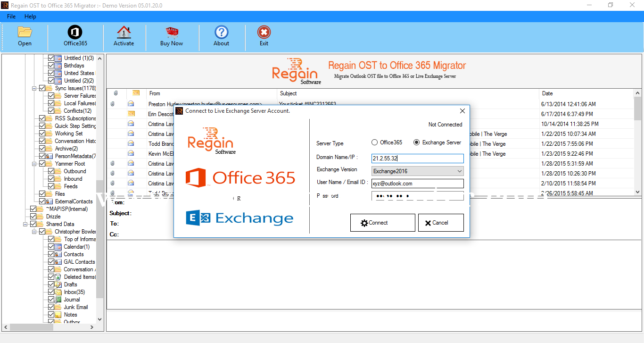
Task: Collapse the Yammer Root tree node
Action: tap(34, 164)
